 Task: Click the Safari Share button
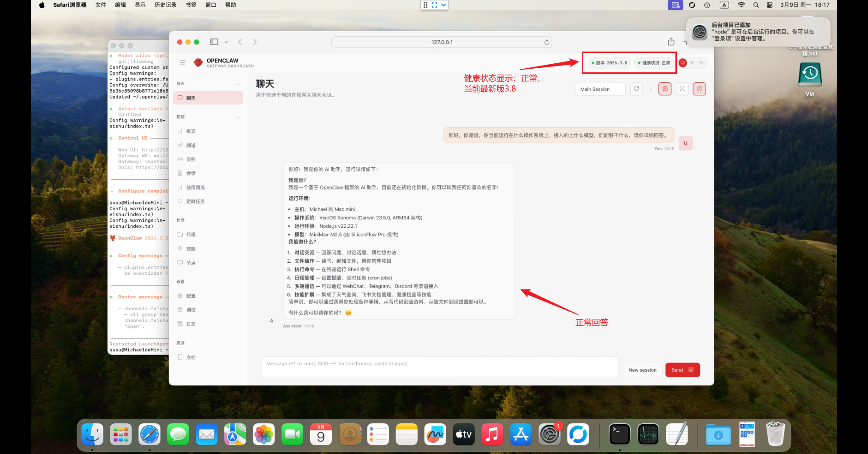pyautogui.click(x=671, y=42)
